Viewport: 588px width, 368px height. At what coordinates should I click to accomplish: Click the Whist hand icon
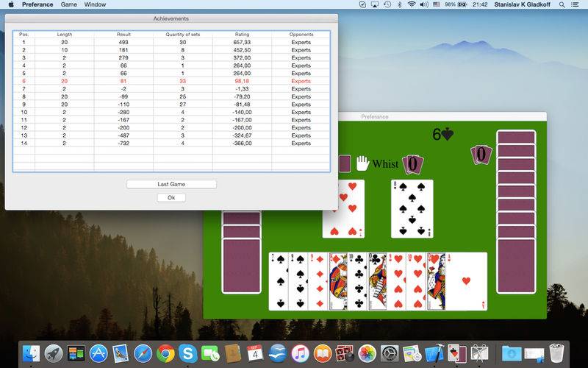(x=362, y=163)
